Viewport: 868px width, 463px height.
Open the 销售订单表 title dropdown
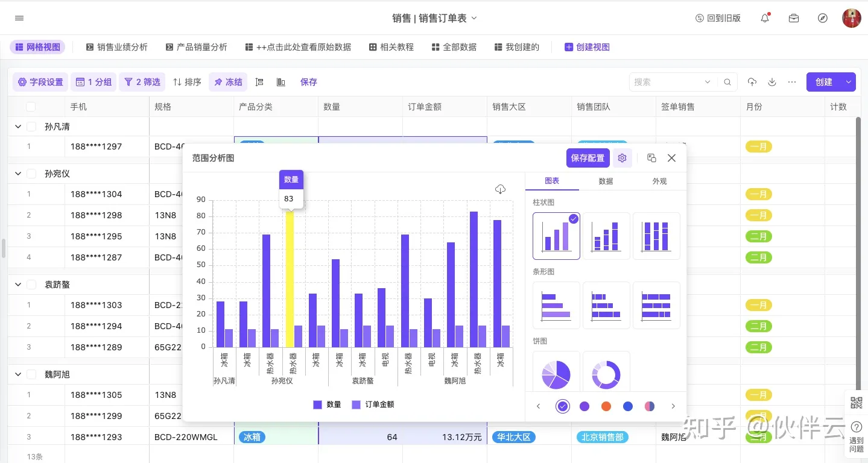[x=474, y=18]
